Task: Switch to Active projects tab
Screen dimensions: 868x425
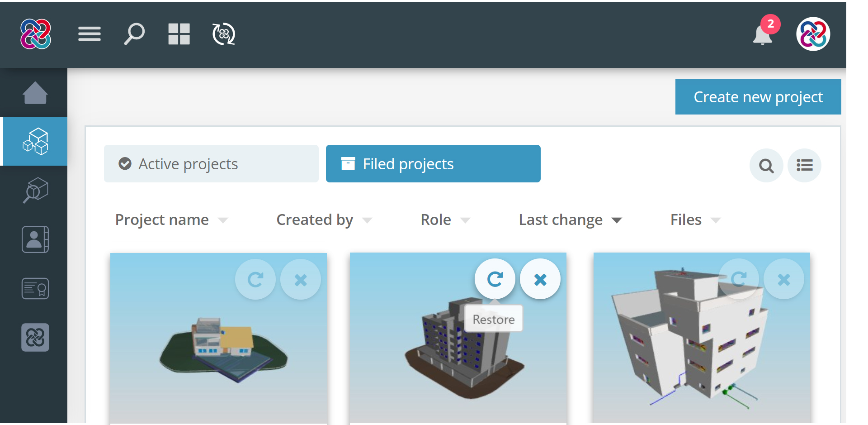Action: [x=211, y=164]
